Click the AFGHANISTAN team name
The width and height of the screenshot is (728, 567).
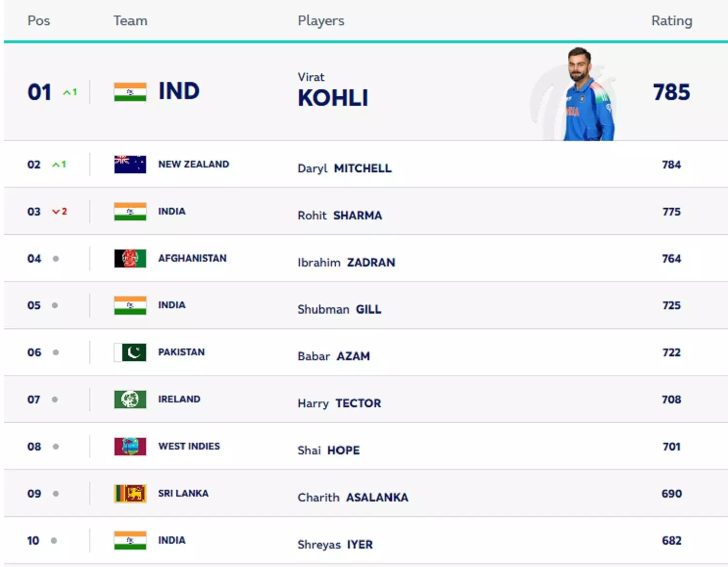point(192,258)
